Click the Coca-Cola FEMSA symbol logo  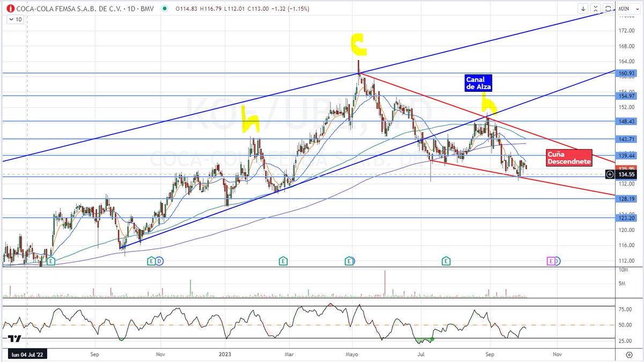10,9
